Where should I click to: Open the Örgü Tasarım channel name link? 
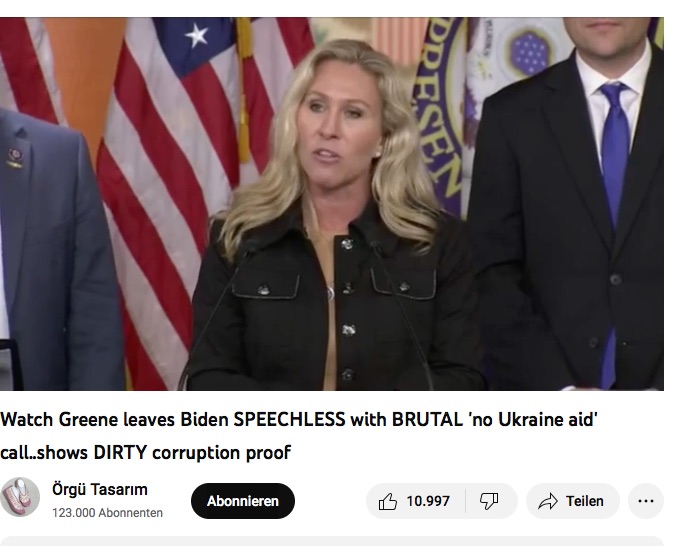[x=100, y=490]
